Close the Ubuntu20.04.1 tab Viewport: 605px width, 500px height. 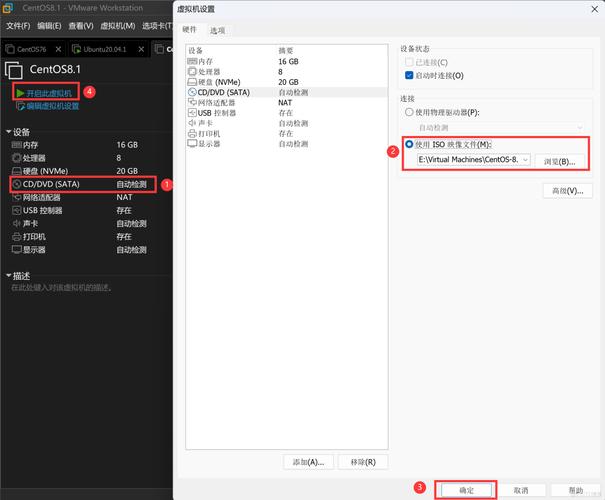(141, 49)
